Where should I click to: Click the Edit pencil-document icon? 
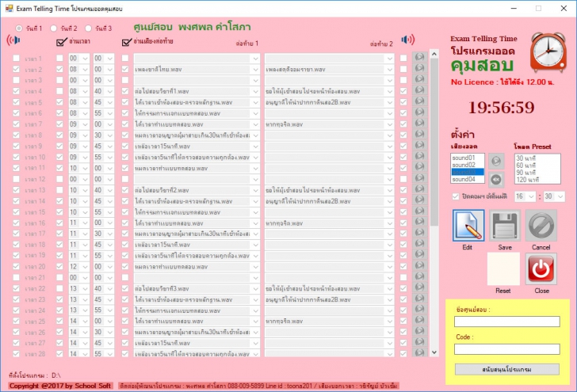pos(468,226)
